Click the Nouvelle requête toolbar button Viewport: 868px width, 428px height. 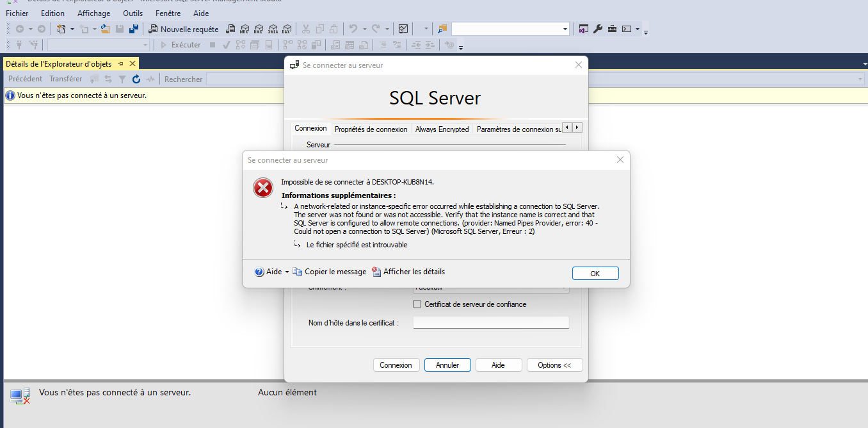pos(184,29)
